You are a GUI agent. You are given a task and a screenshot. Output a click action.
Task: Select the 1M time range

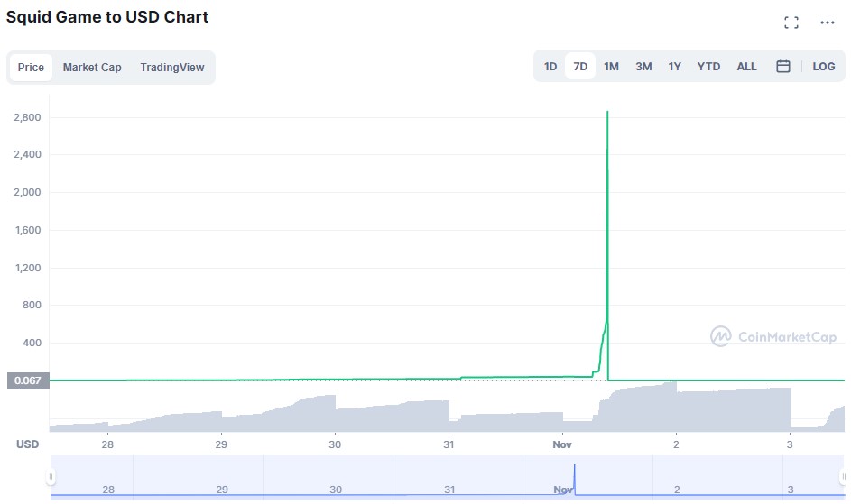pyautogui.click(x=611, y=66)
